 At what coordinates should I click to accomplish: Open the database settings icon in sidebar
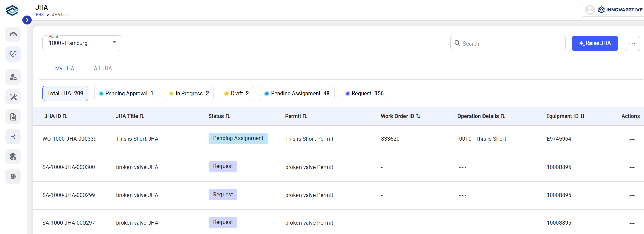13,157
